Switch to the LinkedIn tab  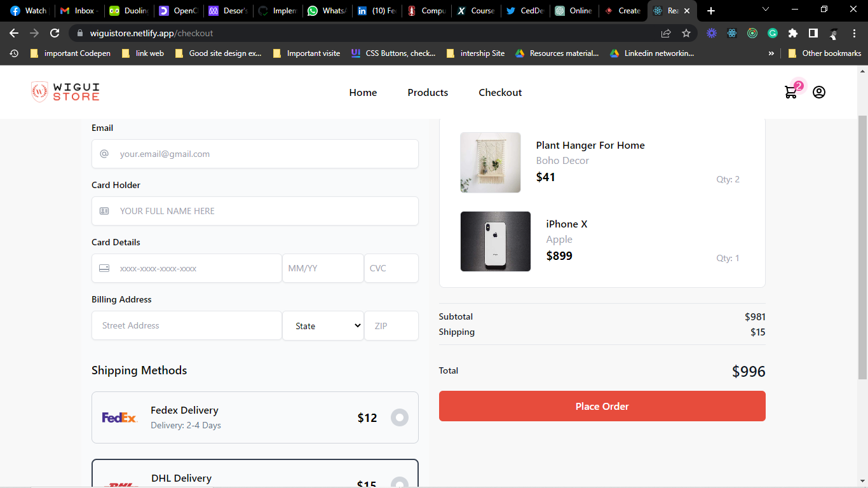point(376,11)
